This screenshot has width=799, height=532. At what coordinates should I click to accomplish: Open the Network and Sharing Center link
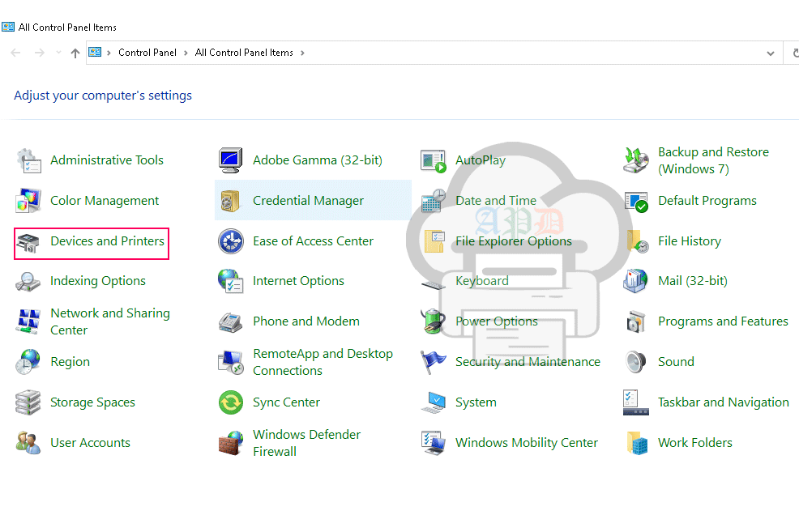coord(110,321)
